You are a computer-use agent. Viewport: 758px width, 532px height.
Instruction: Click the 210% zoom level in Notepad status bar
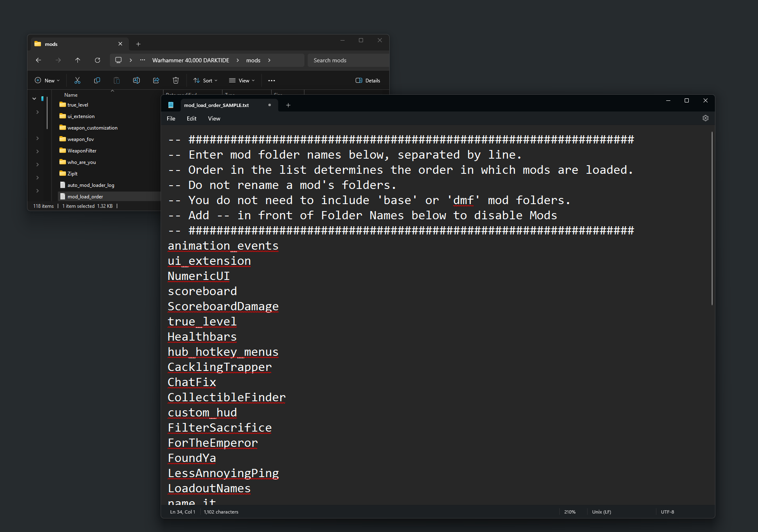(570, 512)
